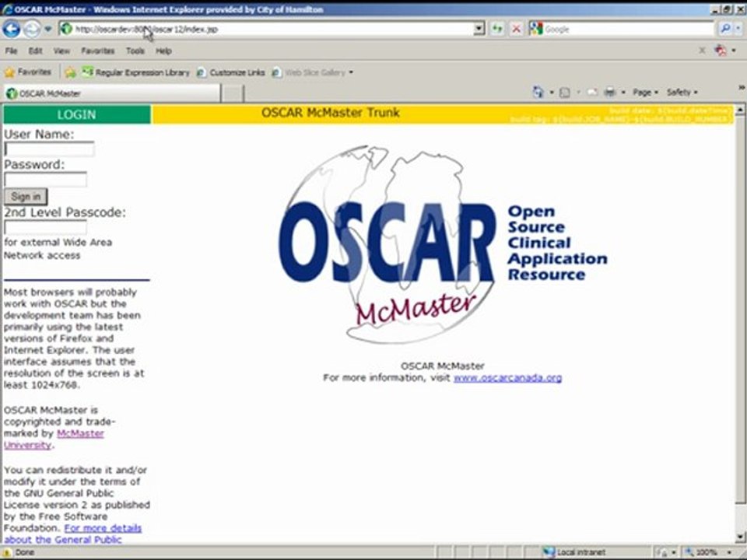Expand the Print options dropdown arrow

click(623, 93)
